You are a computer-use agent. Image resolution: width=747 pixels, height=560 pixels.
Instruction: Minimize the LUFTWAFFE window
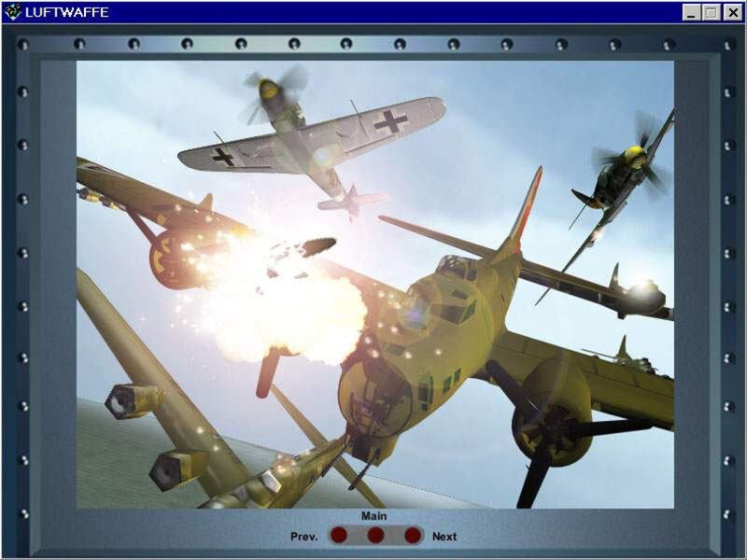click(691, 12)
